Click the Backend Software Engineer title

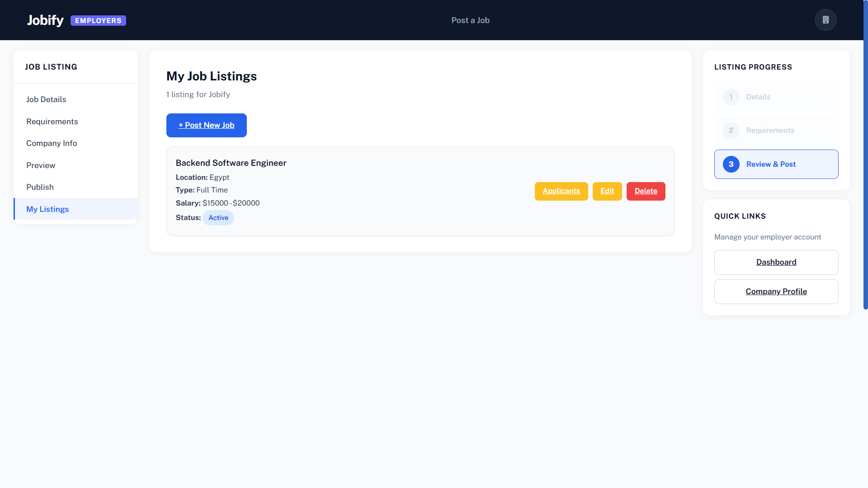click(231, 163)
